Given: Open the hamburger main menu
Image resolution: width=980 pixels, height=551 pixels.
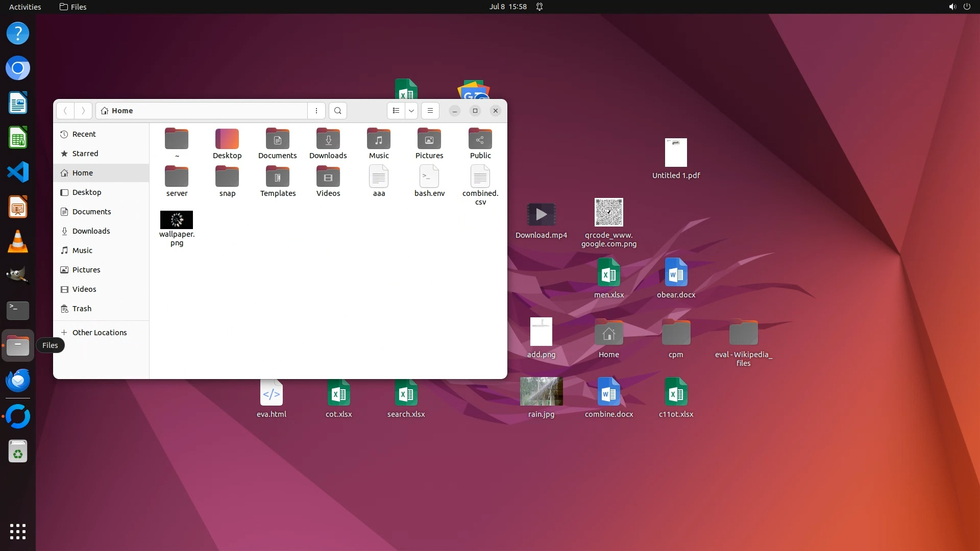Looking at the screenshot, I should pos(430,111).
